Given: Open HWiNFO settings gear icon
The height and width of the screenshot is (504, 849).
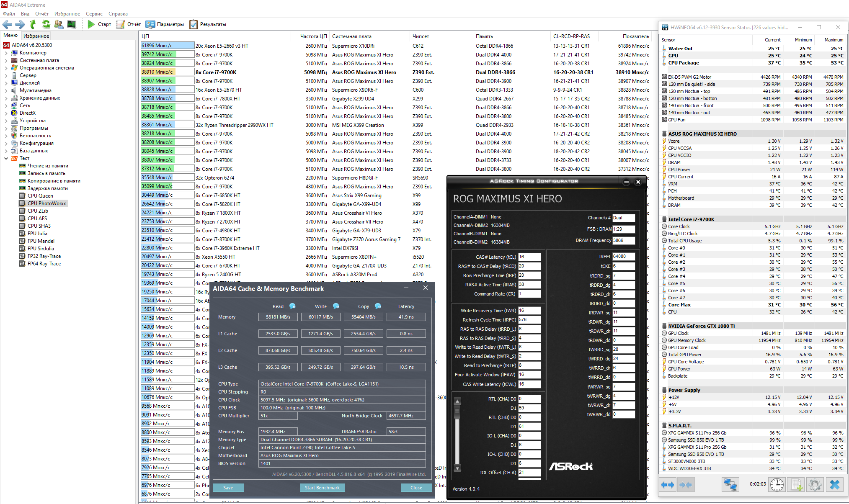Looking at the screenshot, I should pos(815,484).
